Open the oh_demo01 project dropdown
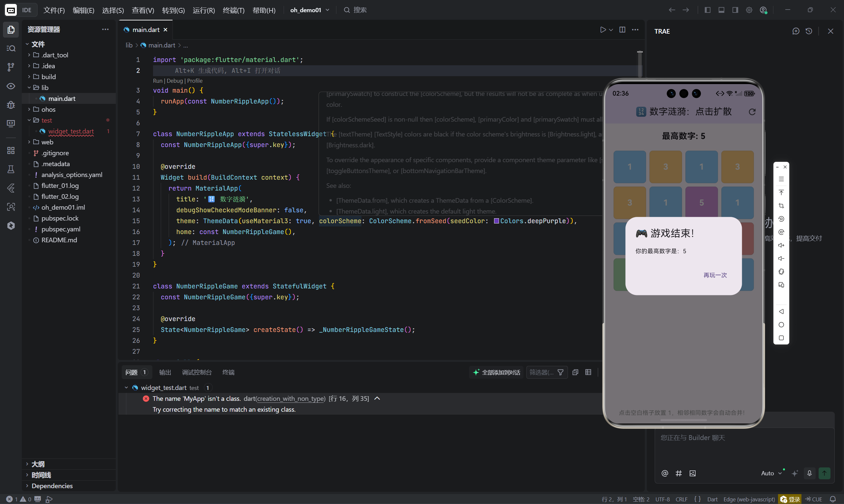This screenshot has height=504, width=844. [x=309, y=10]
